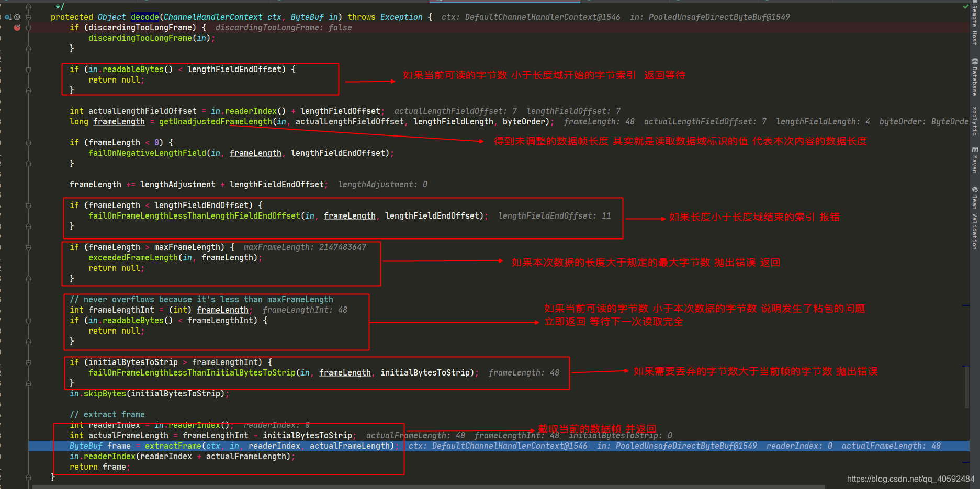Image resolution: width=980 pixels, height=489 pixels.
Task: Click the 'lengthFieldEndOffset: 11' inline debug value
Action: coord(555,216)
